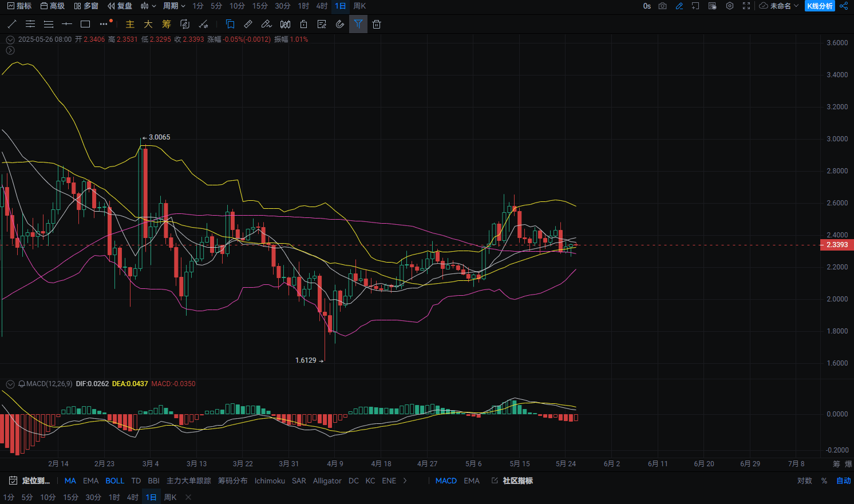Switch to 周K weekly timeframe
Image resolution: width=854 pixels, height=504 pixels.
pyautogui.click(x=359, y=6)
